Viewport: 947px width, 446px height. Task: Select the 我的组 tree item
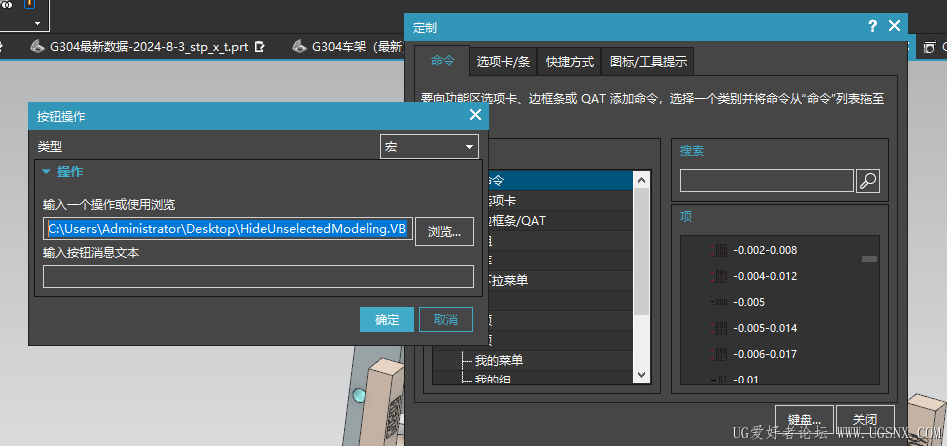click(495, 379)
